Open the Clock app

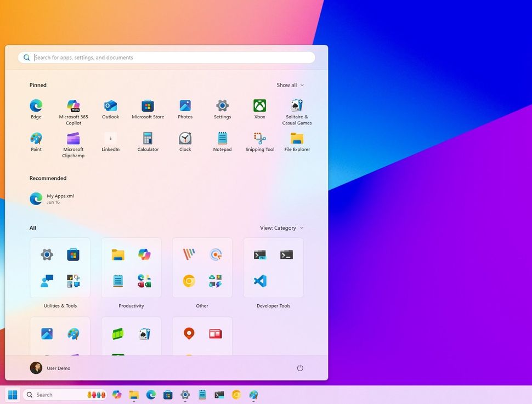(x=185, y=139)
